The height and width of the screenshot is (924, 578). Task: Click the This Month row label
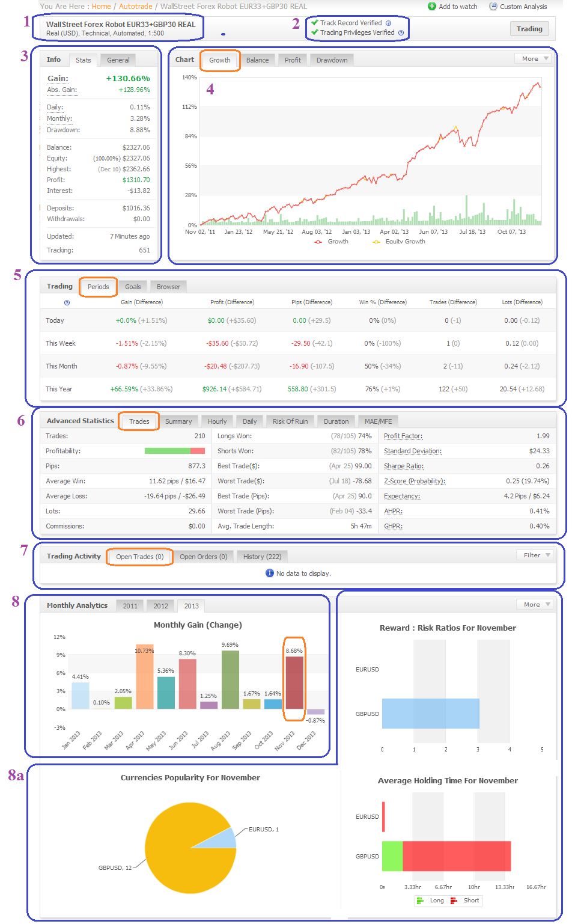tap(61, 366)
